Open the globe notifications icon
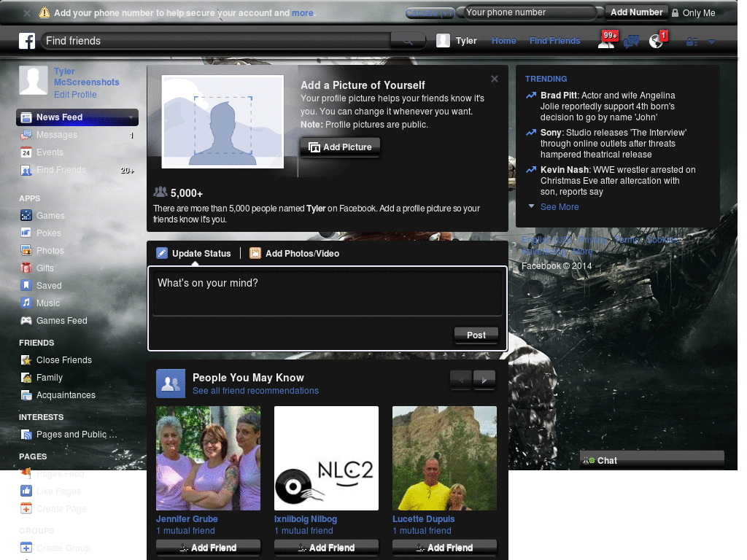 click(x=657, y=41)
